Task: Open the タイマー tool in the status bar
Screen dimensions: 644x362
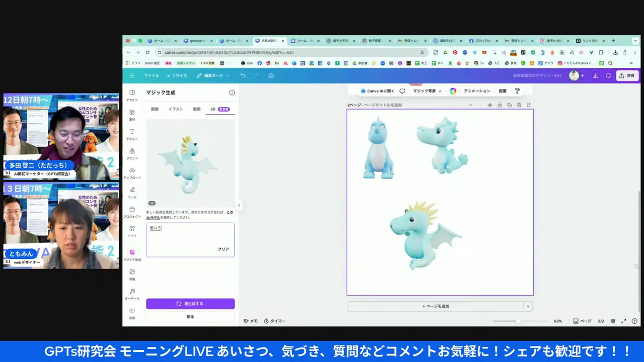Action: [274, 321]
